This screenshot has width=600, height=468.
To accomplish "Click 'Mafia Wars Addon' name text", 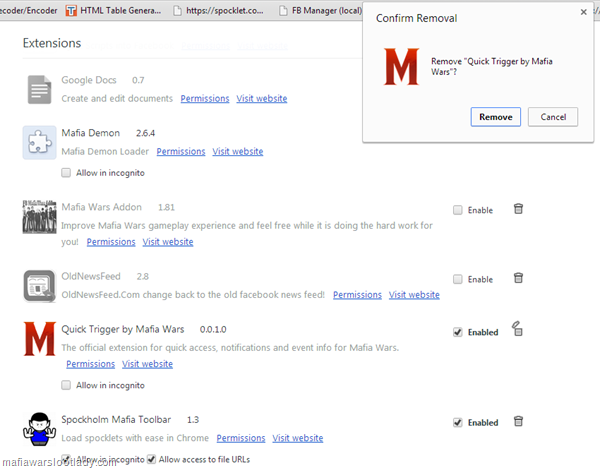I will 101,207.
